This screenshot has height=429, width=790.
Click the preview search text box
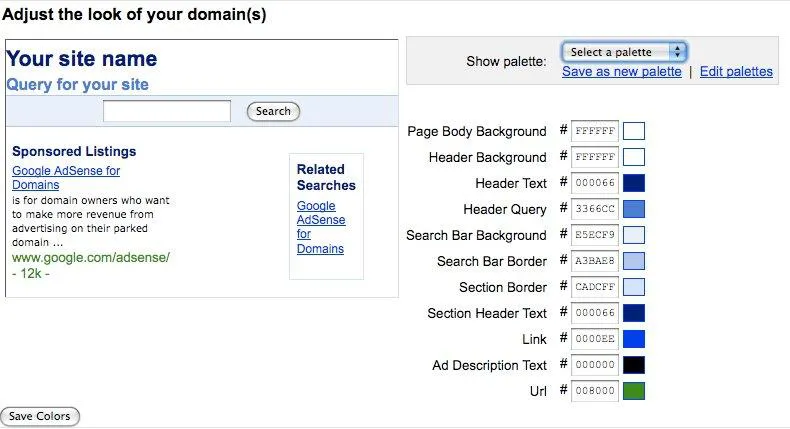[x=167, y=111]
